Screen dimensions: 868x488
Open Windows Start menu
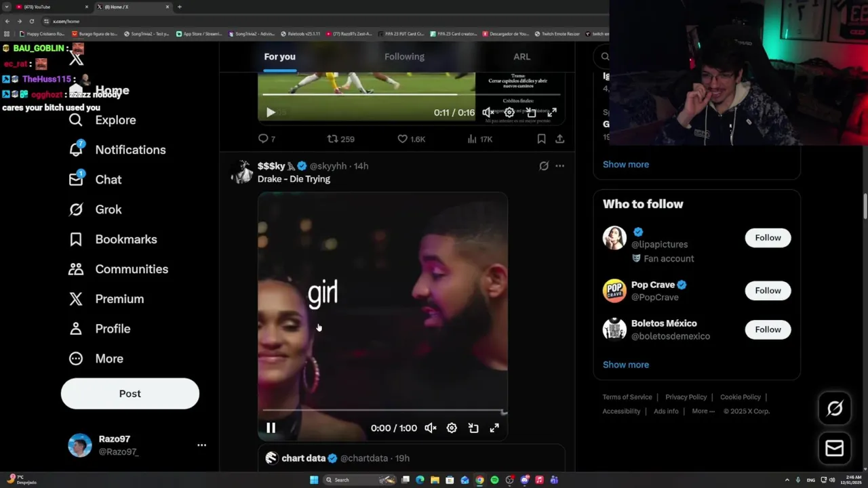[314, 480]
